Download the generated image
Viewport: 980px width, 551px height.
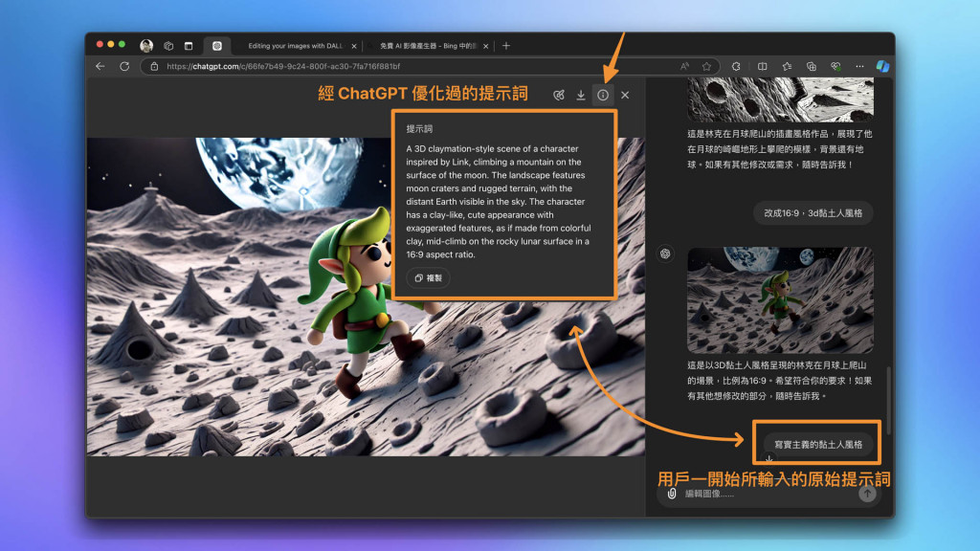point(581,95)
